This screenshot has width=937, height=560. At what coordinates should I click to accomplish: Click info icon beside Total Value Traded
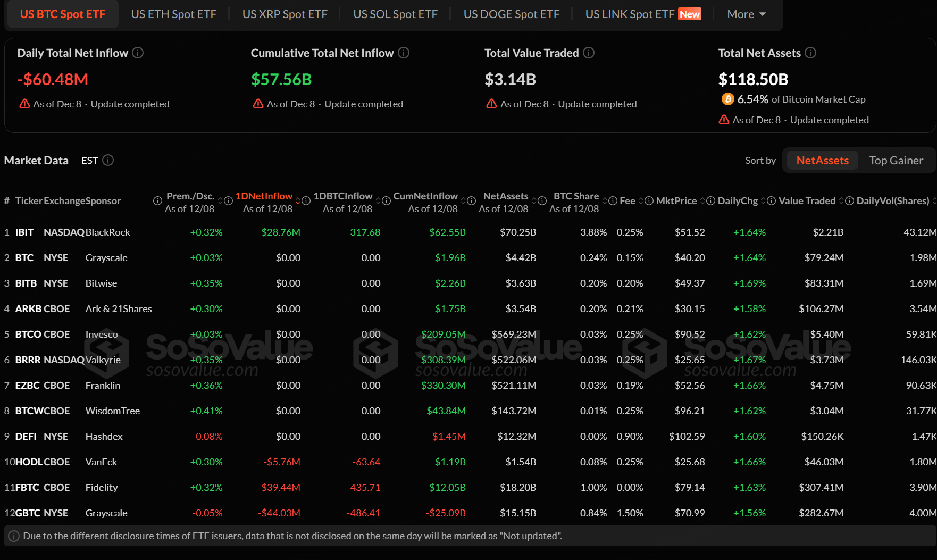pyautogui.click(x=589, y=53)
